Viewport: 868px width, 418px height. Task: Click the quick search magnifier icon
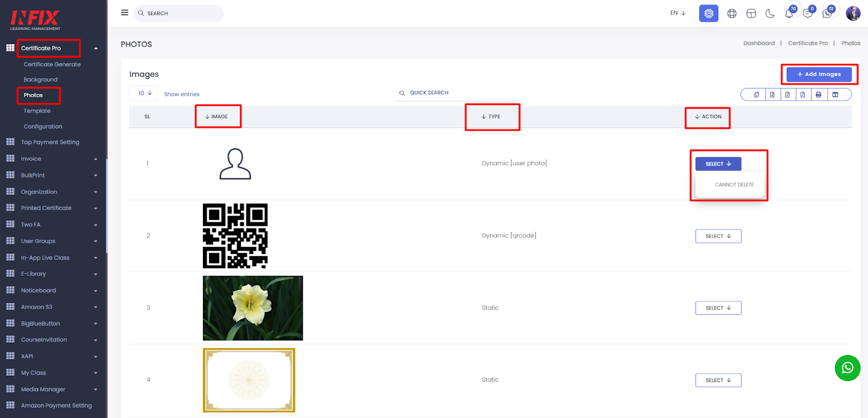click(402, 93)
